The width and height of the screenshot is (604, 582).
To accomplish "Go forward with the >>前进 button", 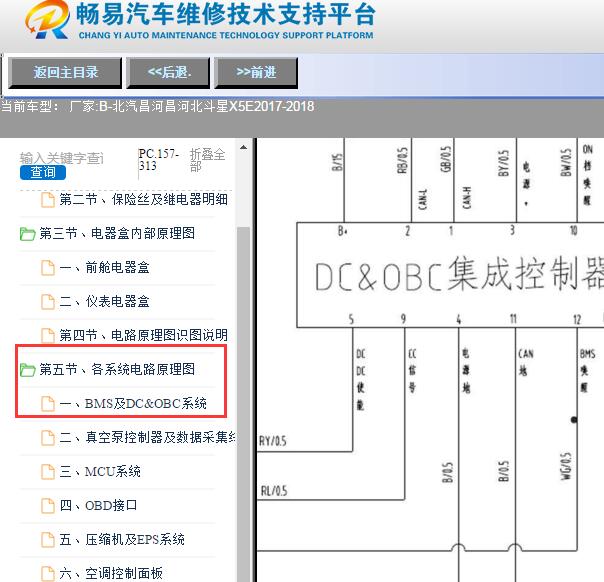I will (x=256, y=73).
